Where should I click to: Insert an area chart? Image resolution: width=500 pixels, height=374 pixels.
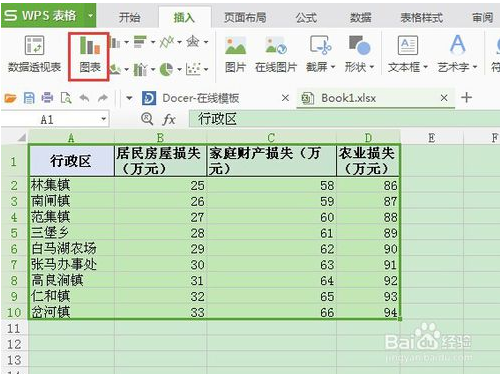115,69
